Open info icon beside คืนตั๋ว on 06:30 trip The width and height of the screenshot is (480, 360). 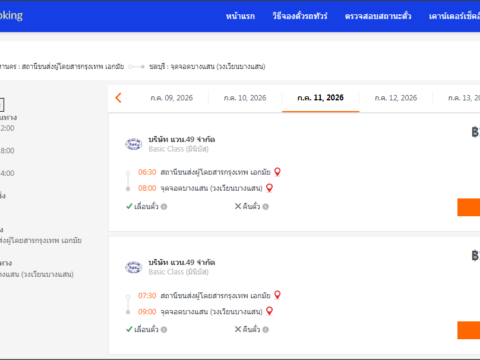point(265,207)
